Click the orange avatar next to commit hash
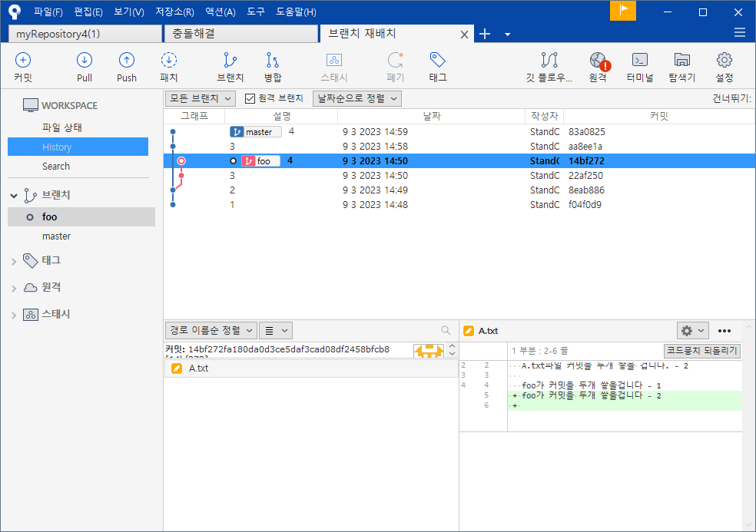The image size is (756, 532). 429,350
